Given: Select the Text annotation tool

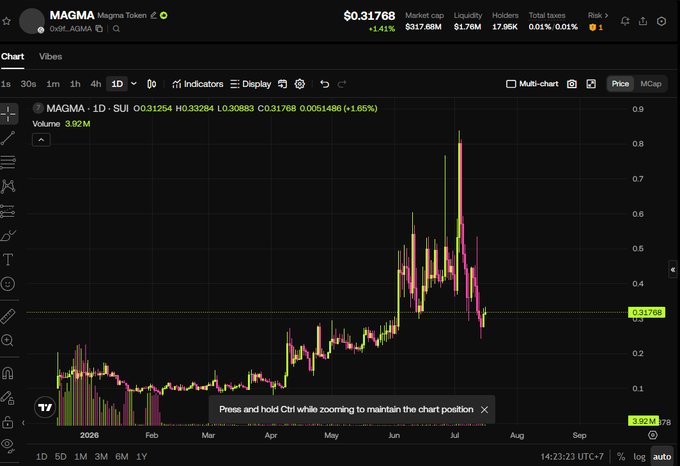Looking at the screenshot, I should point(8,260).
